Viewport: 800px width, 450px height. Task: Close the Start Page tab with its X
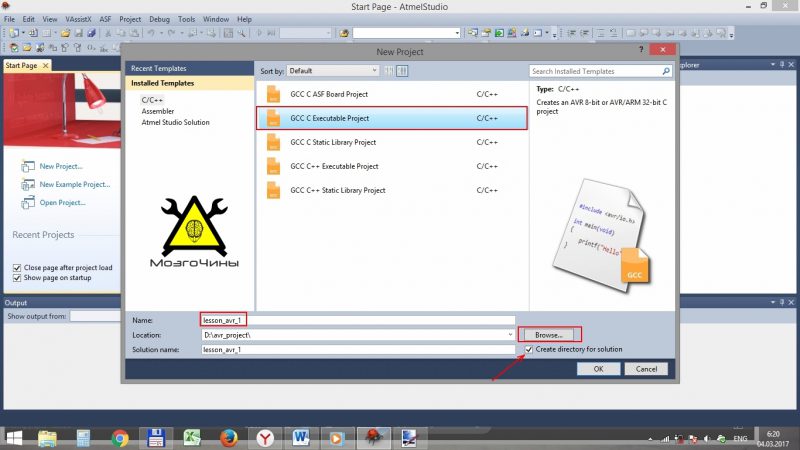coord(45,65)
